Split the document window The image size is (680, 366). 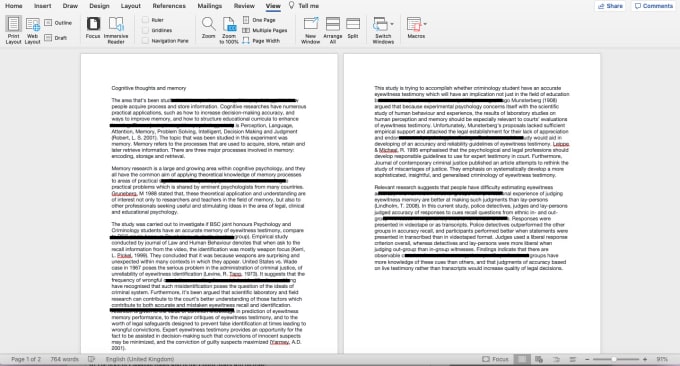pos(353,24)
